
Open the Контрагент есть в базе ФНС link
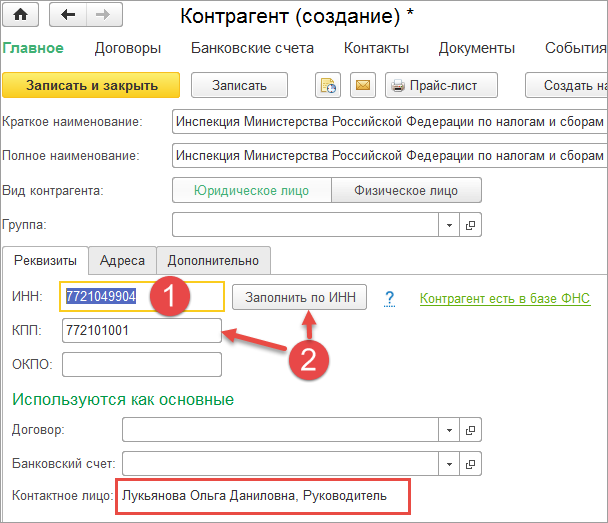[505, 298]
